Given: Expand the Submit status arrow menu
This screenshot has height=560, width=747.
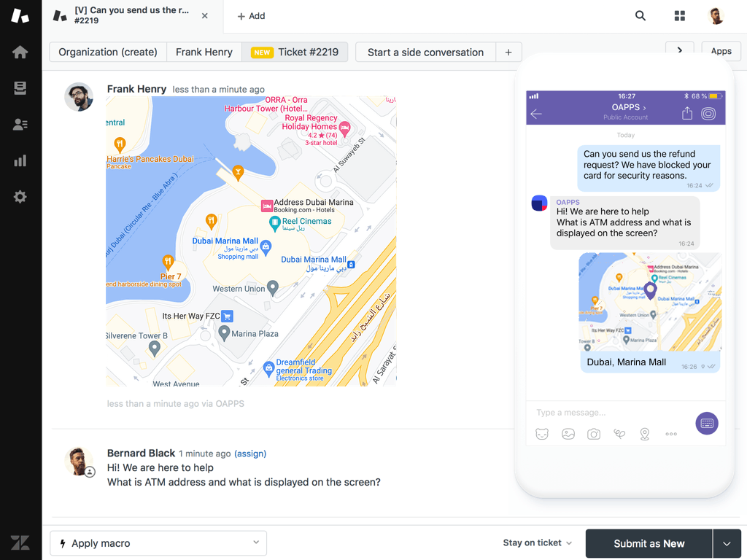Looking at the screenshot, I should click(x=727, y=544).
